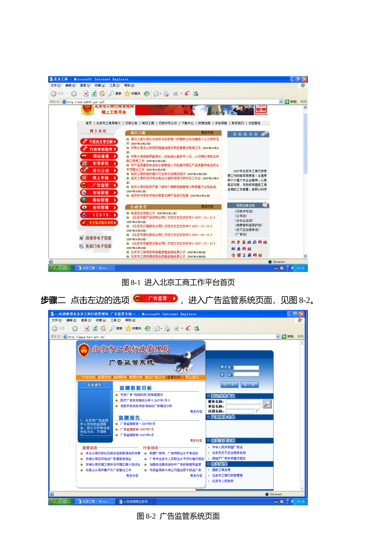The width and height of the screenshot is (392, 559).
Task: Open 国家工商总局 related link
Action: coord(221,470)
